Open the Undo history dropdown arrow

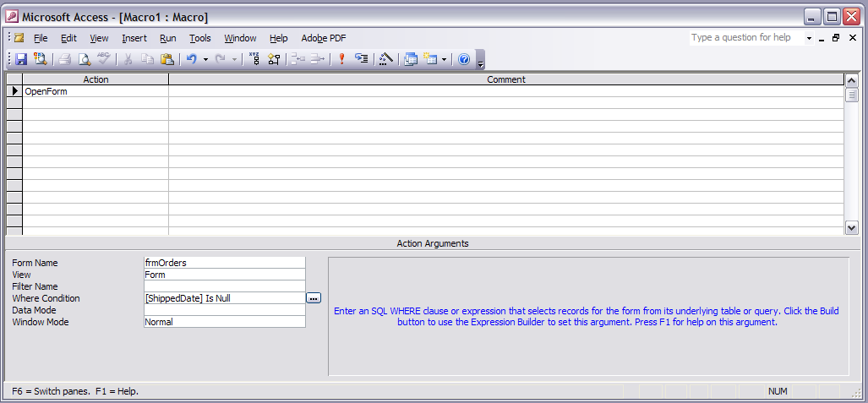tap(205, 59)
